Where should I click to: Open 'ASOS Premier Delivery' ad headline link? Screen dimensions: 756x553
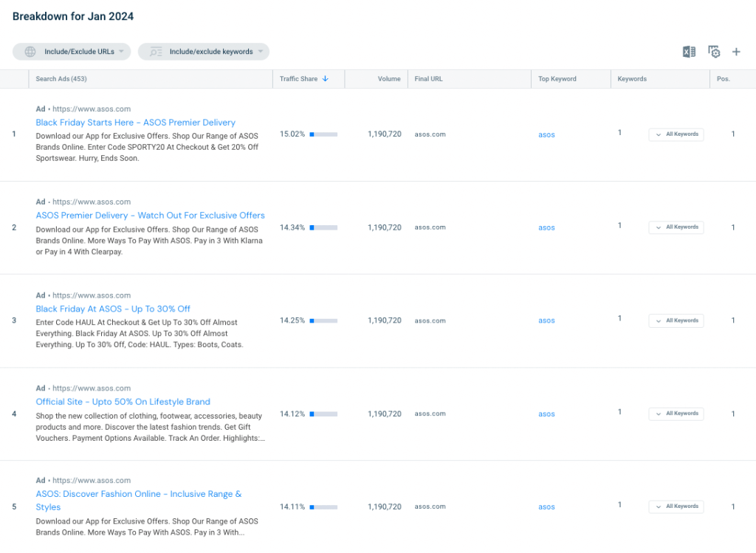pos(151,215)
